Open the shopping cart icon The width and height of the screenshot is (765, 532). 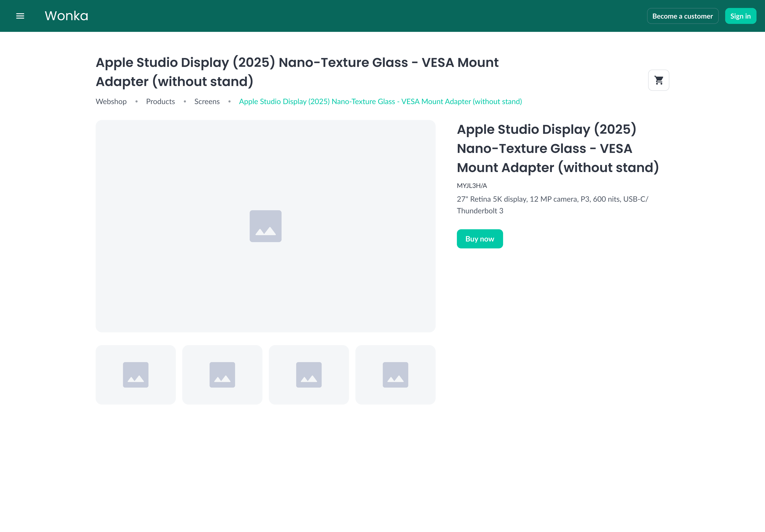pos(658,80)
